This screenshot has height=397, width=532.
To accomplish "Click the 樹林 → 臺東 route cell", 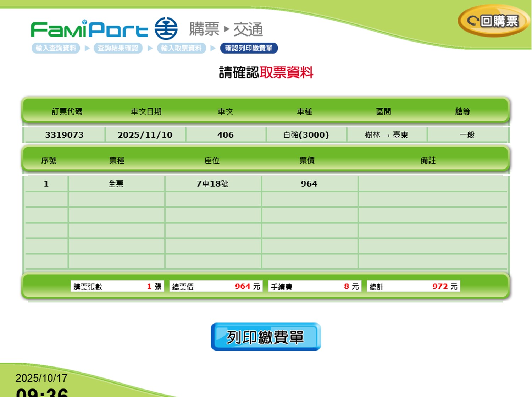I will 387,135.
